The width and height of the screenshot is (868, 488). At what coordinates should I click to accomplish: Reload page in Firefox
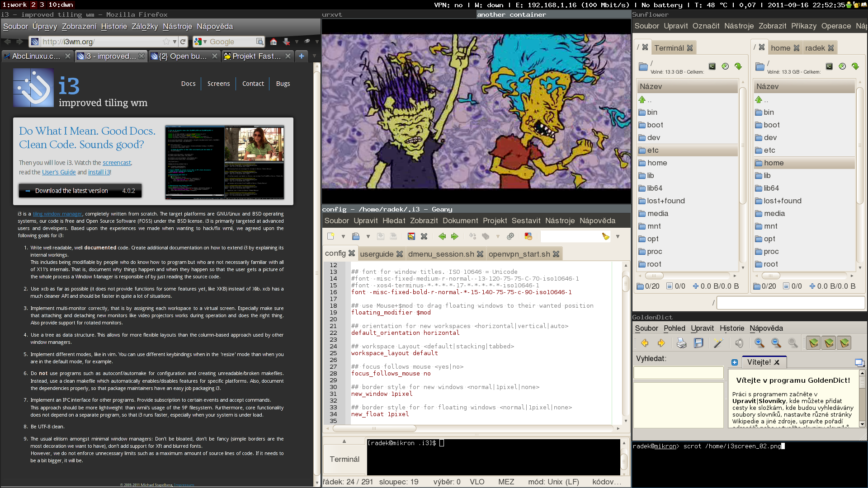tap(183, 42)
